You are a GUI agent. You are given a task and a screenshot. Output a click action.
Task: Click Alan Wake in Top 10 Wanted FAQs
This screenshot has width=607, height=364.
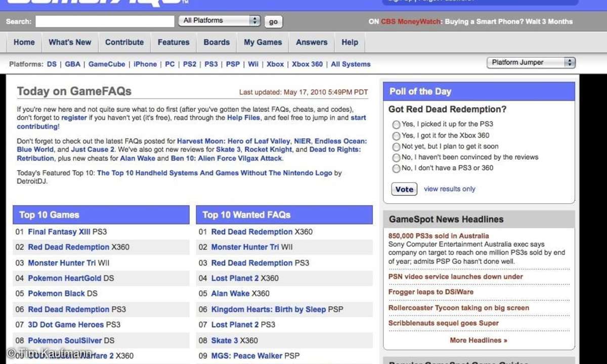(x=231, y=294)
